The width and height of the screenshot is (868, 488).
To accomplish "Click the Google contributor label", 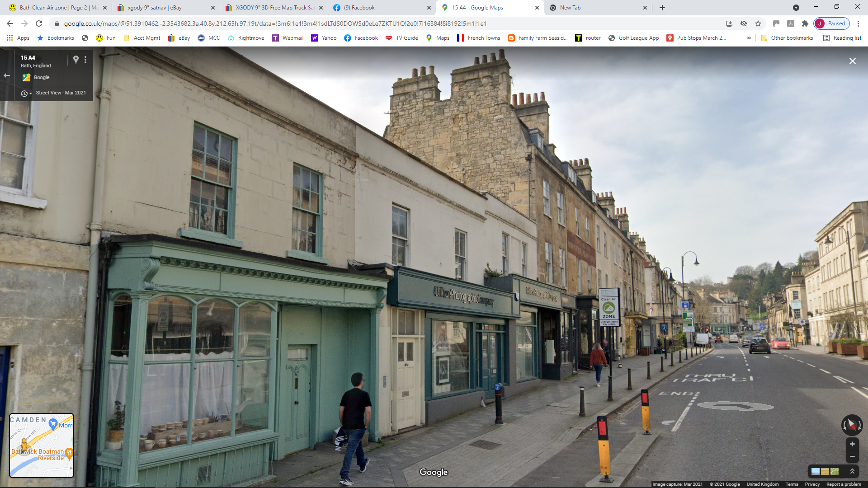I will 41,78.
